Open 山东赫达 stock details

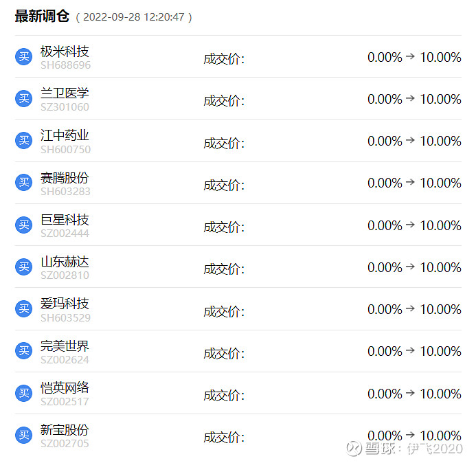click(65, 262)
